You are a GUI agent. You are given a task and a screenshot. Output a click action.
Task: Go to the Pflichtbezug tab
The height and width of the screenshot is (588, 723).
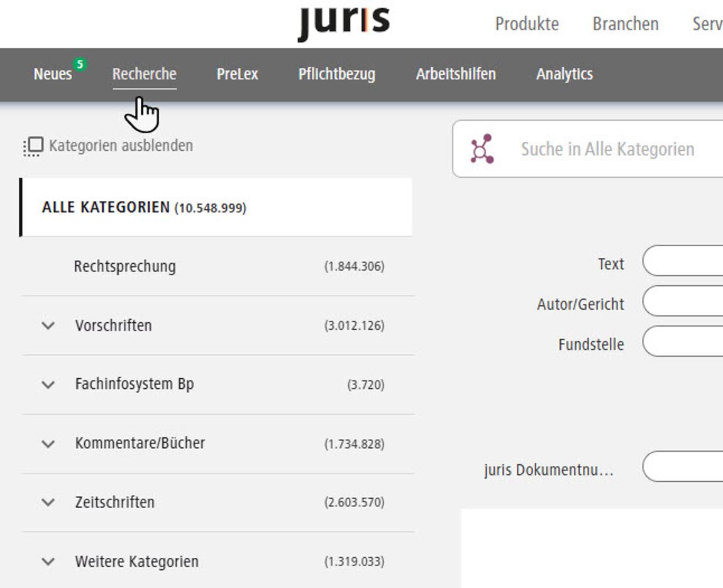pos(336,74)
